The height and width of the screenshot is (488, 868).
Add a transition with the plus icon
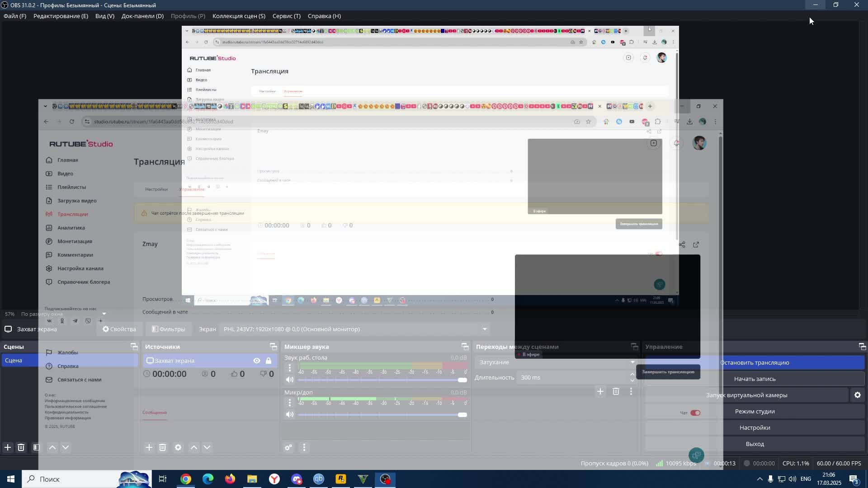click(x=600, y=391)
